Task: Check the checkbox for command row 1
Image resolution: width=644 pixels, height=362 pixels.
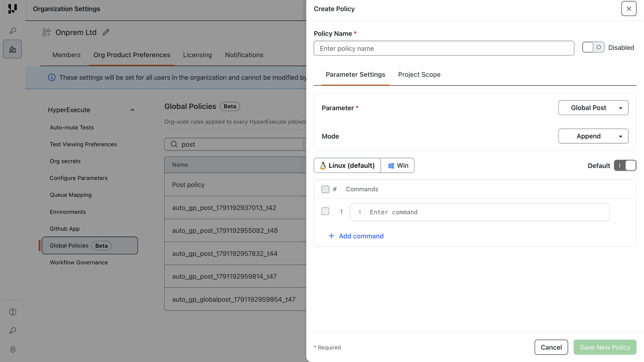Action: click(x=325, y=211)
